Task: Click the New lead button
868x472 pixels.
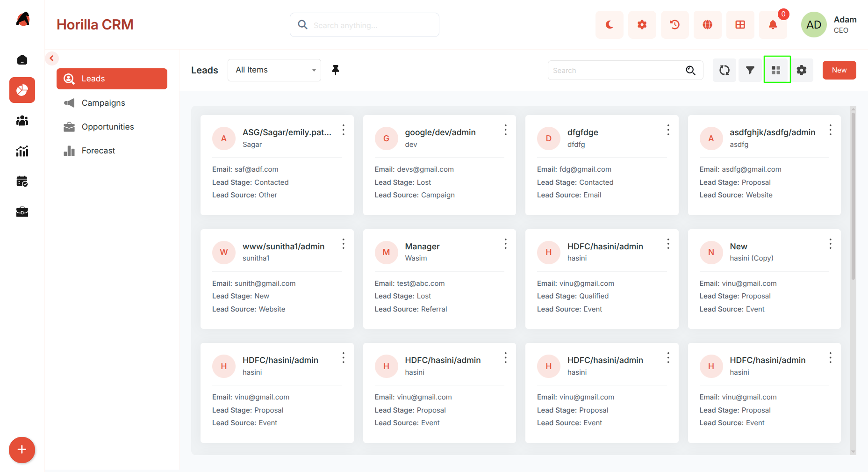Action: [839, 70]
